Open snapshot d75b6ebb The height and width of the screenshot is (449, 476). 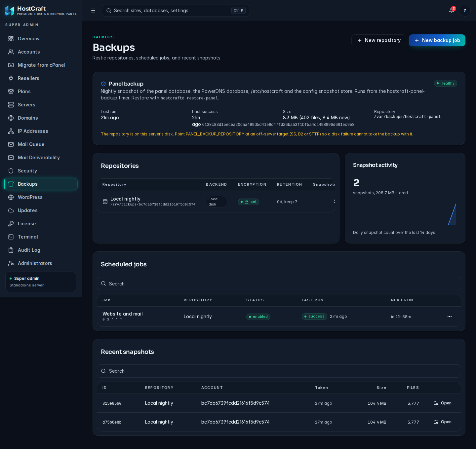click(443, 422)
